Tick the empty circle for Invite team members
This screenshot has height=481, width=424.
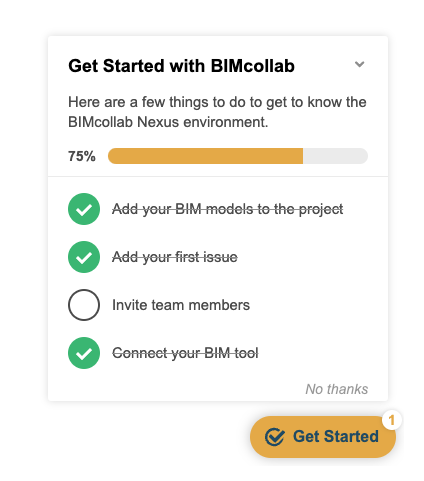pyautogui.click(x=84, y=305)
